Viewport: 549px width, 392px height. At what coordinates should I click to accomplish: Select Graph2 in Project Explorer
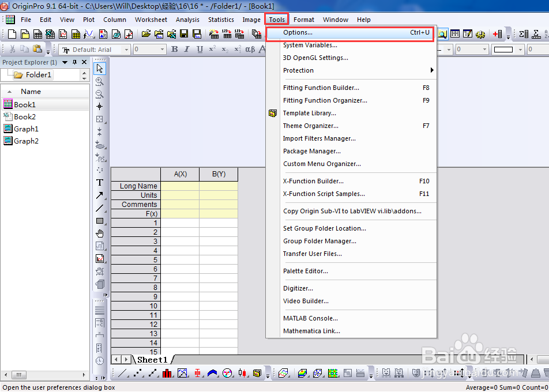26,141
